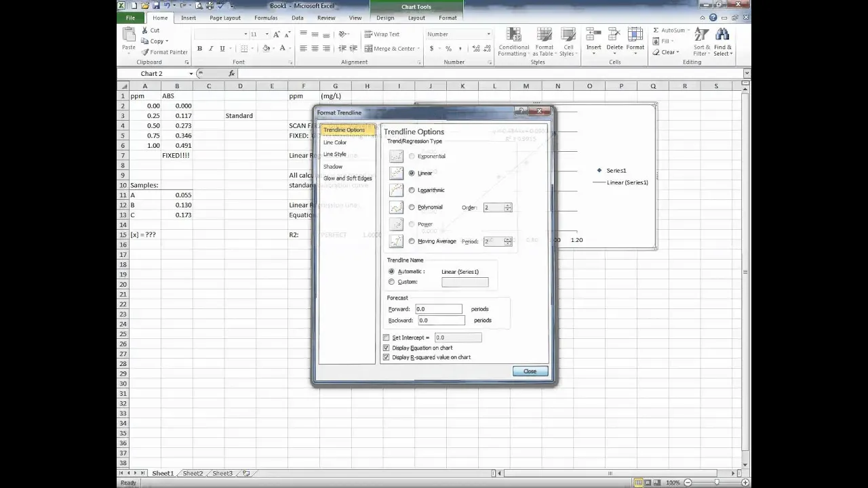Select the Moving Average trendline type

click(x=412, y=241)
